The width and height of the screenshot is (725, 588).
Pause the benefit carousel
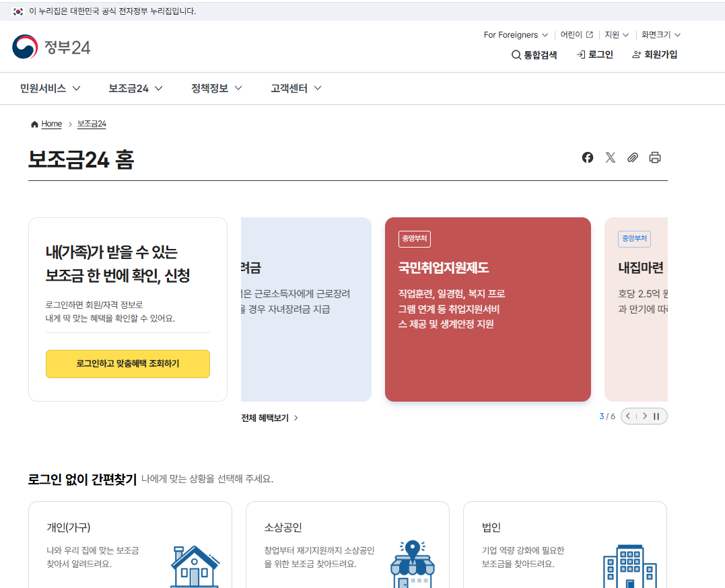(x=656, y=416)
